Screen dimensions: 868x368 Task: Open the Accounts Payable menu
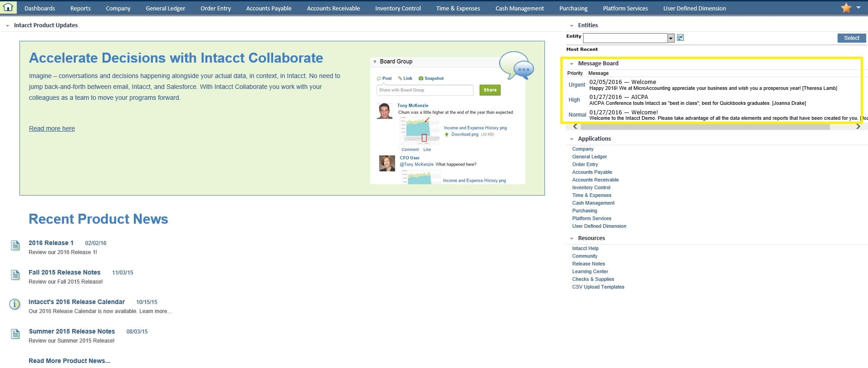click(x=269, y=8)
